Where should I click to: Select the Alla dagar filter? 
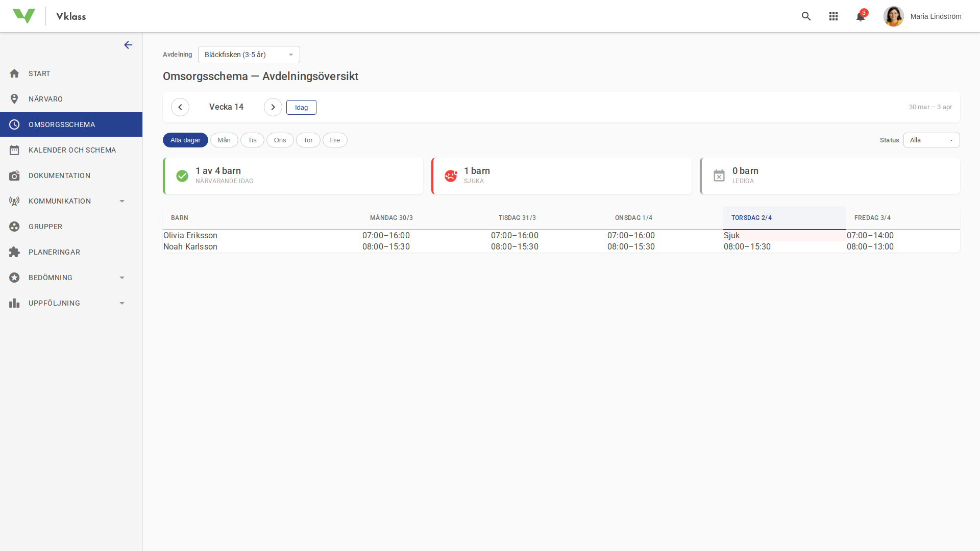coord(185,140)
